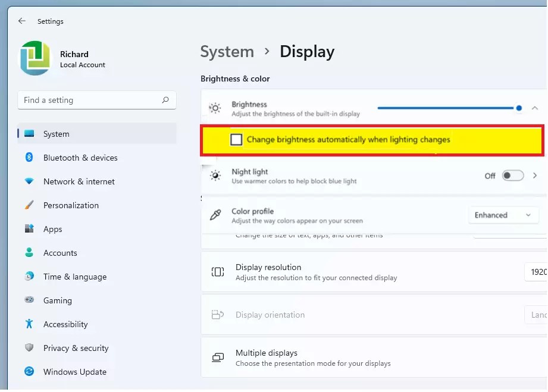Viewport: 548px width, 392px height.
Task: Click 'Adjust the way colors appear on your screen'
Action: [297, 221]
